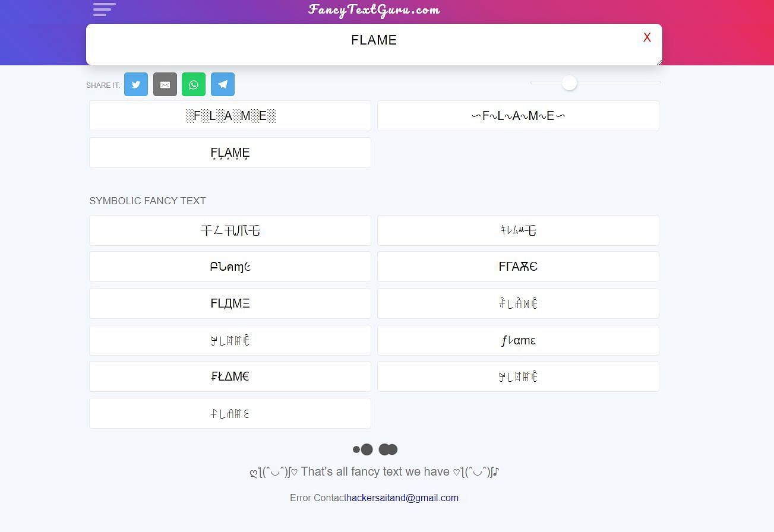Copy the last symbolic style card
The image size is (774, 532).
coord(230,413)
